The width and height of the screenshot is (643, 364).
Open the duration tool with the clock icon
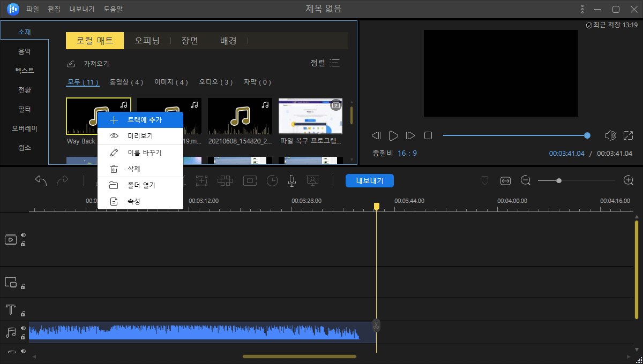coord(272,181)
